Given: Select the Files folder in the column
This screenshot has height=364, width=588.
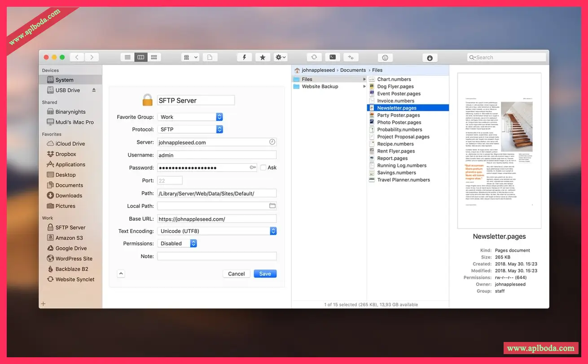Looking at the screenshot, I should pyautogui.click(x=329, y=79).
